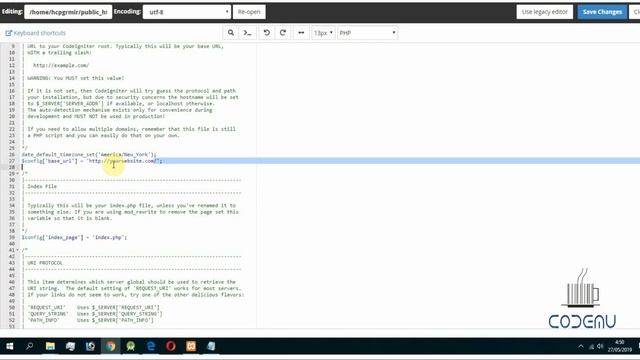This screenshot has width=640, height=360.
Task: Collapse the comment fold at line 29
Action: point(18,174)
